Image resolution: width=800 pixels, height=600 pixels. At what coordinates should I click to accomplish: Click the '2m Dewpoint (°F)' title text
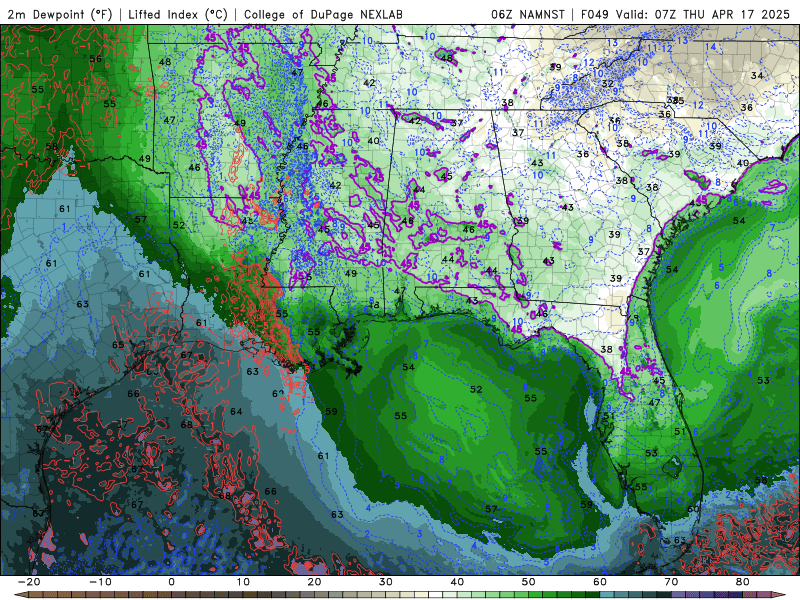pyautogui.click(x=60, y=15)
